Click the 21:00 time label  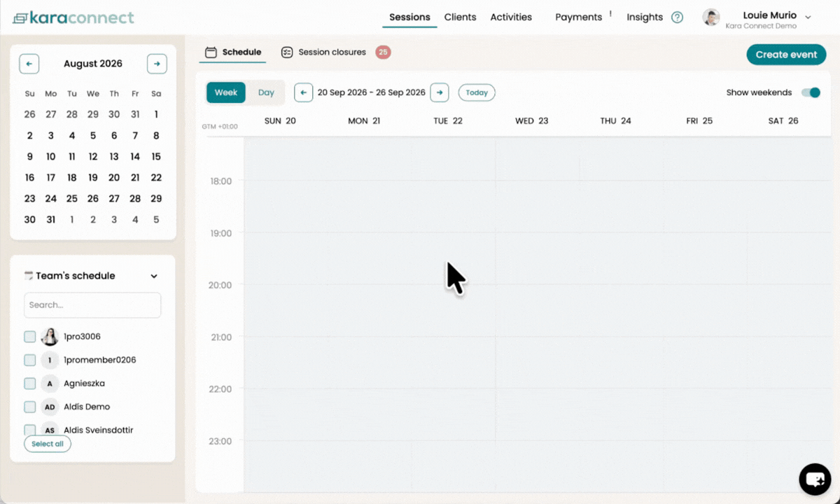coord(220,337)
